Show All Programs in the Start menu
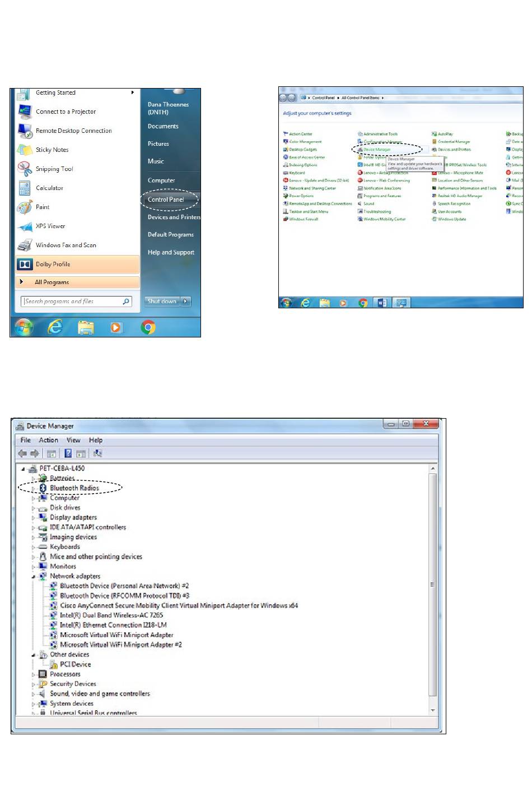This screenshot has height=792, width=532. click(77, 282)
